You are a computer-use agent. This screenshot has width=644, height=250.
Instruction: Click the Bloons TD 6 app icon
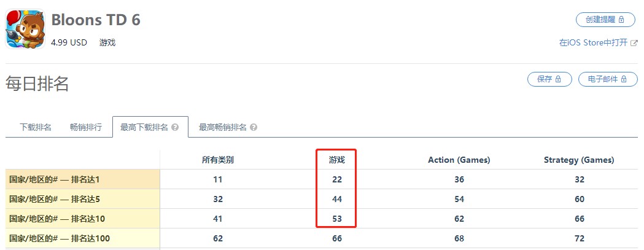click(25, 29)
